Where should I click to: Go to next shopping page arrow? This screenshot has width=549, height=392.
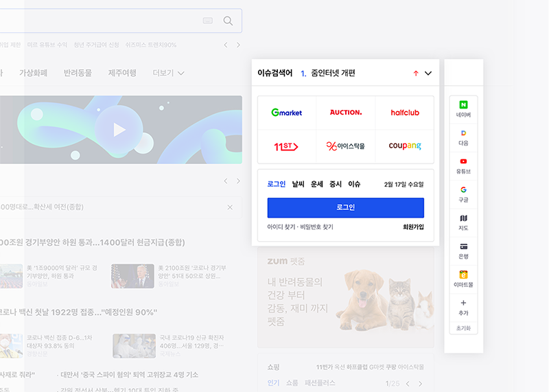(x=421, y=384)
